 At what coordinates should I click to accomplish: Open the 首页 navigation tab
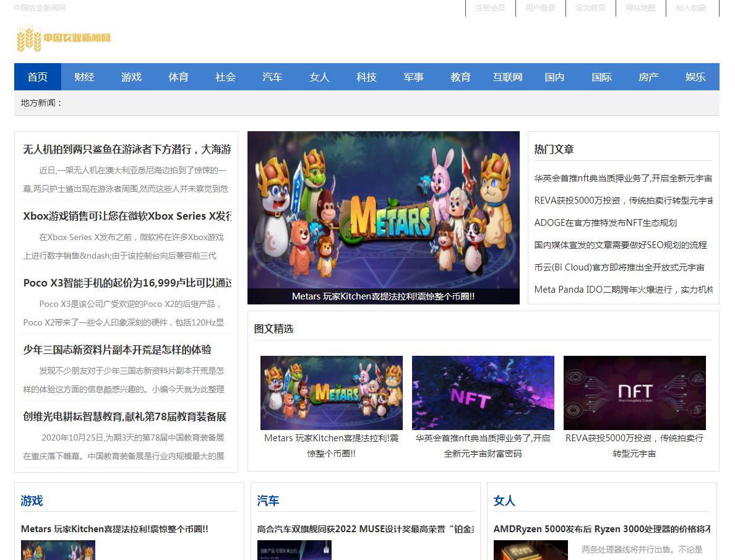(38, 77)
